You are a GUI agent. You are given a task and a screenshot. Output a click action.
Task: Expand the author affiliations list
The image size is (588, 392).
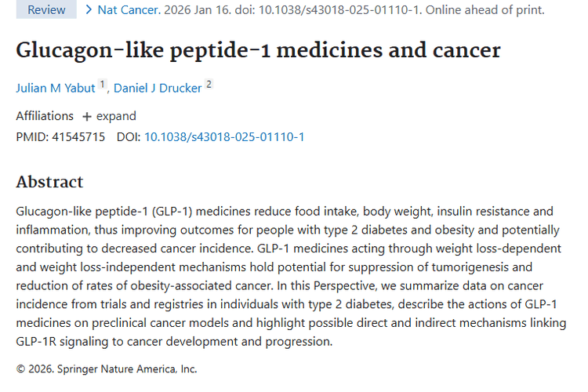tap(109, 116)
